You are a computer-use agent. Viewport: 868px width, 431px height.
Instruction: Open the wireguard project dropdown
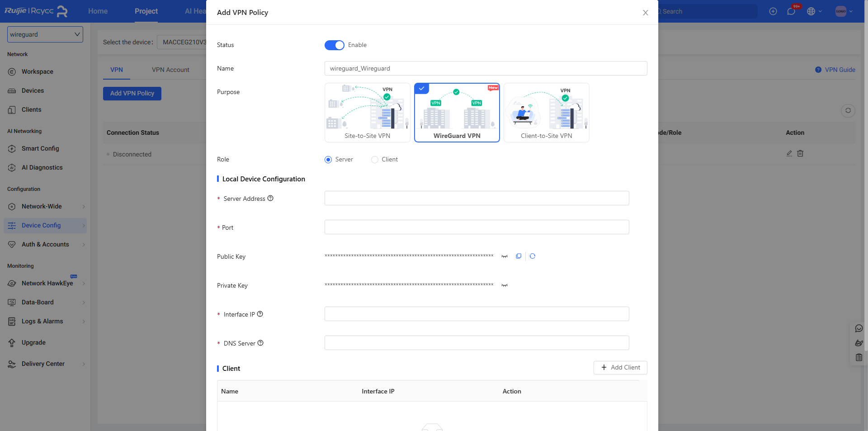(x=45, y=34)
